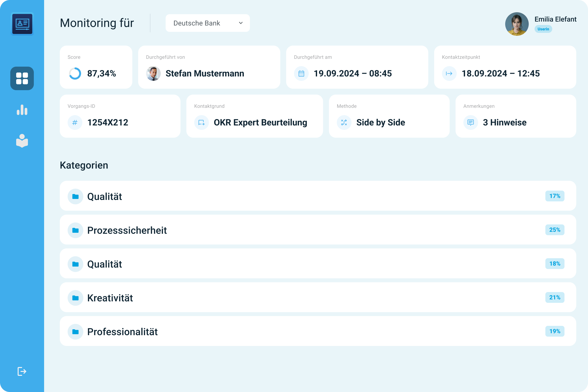
Task: Click the 18% badge on second Qualität
Action: 554,264
